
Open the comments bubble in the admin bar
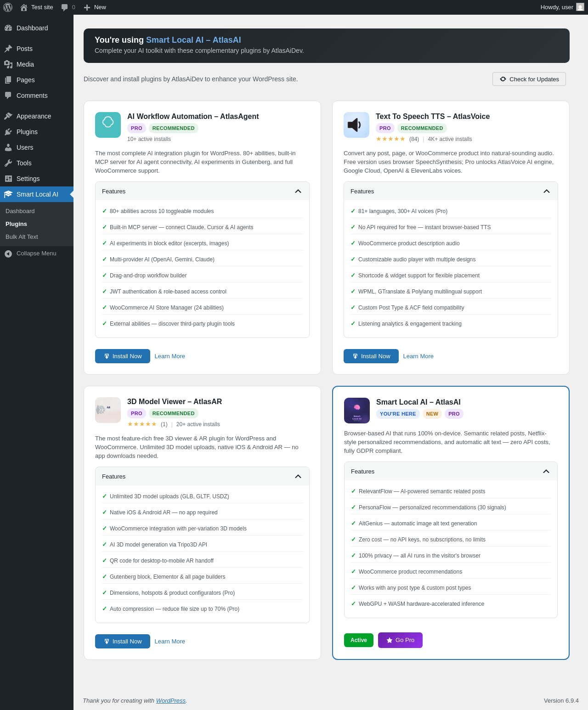[68, 7]
